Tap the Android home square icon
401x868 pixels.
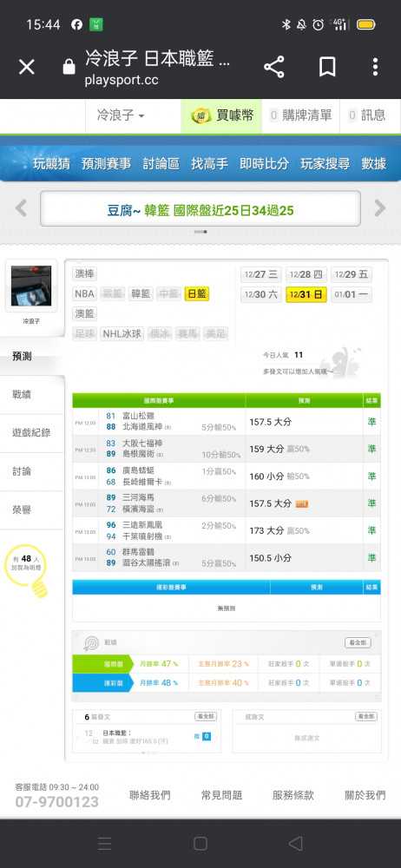200,843
